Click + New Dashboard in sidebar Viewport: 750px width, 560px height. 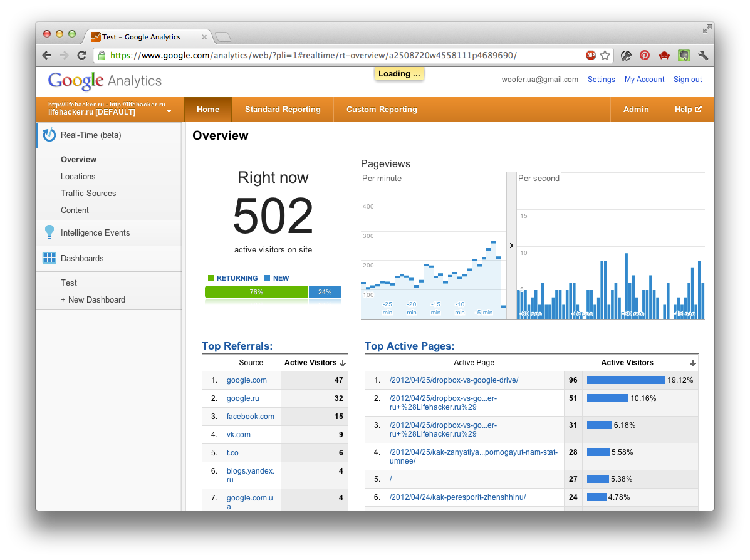pos(93,299)
